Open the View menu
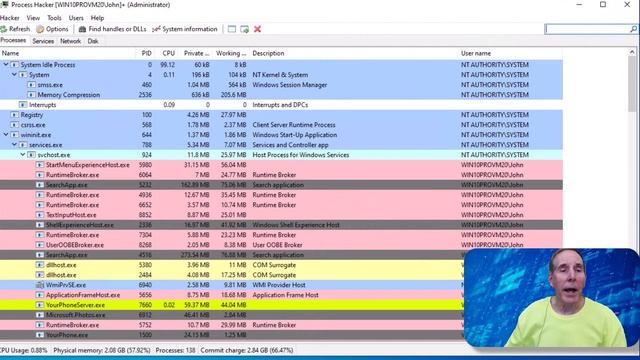The height and width of the screenshot is (360, 640). (33, 18)
